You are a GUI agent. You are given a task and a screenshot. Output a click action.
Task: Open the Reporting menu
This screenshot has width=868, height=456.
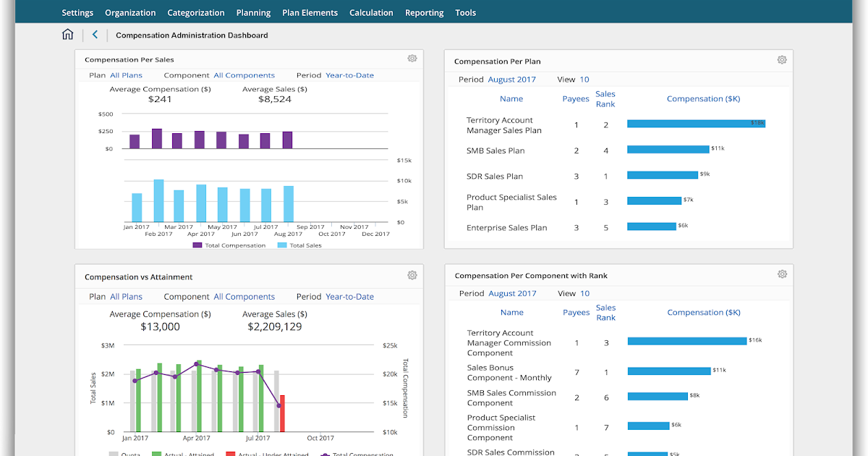(424, 12)
